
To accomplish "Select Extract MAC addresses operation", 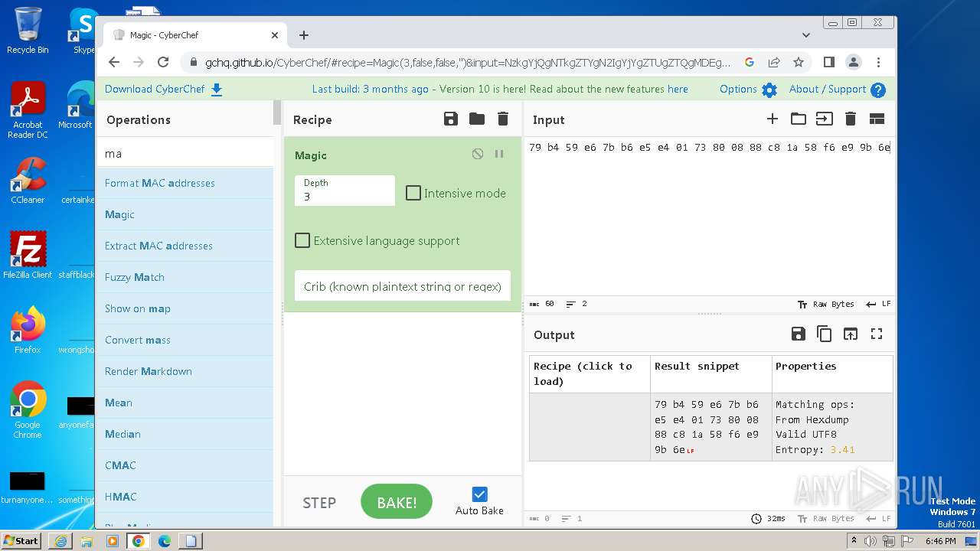I will 185,246.
